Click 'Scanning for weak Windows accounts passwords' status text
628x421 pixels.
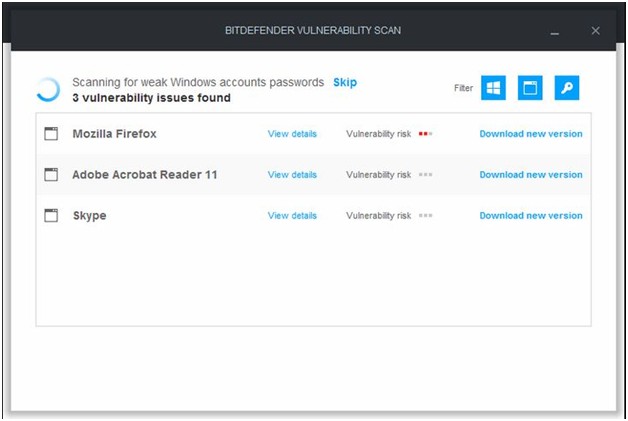point(198,83)
